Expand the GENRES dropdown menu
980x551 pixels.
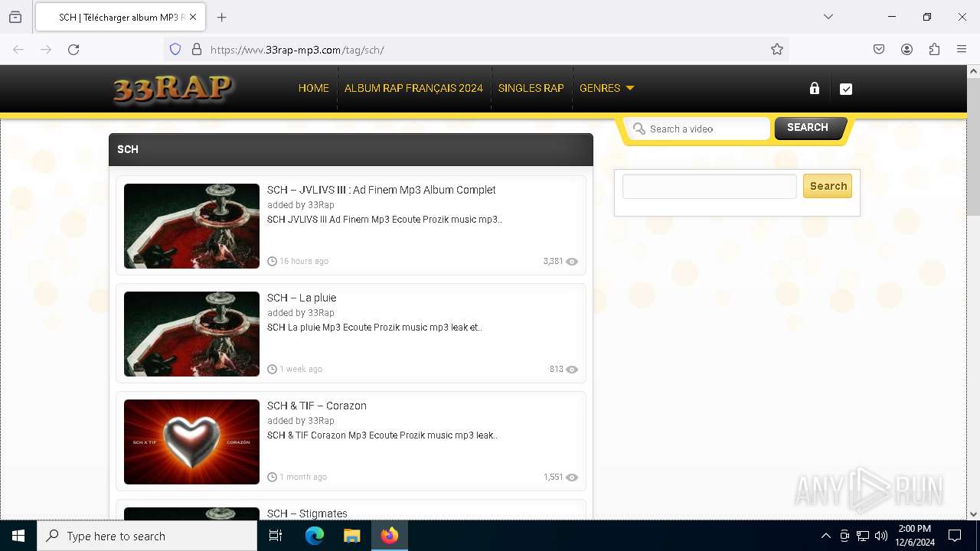pyautogui.click(x=607, y=88)
